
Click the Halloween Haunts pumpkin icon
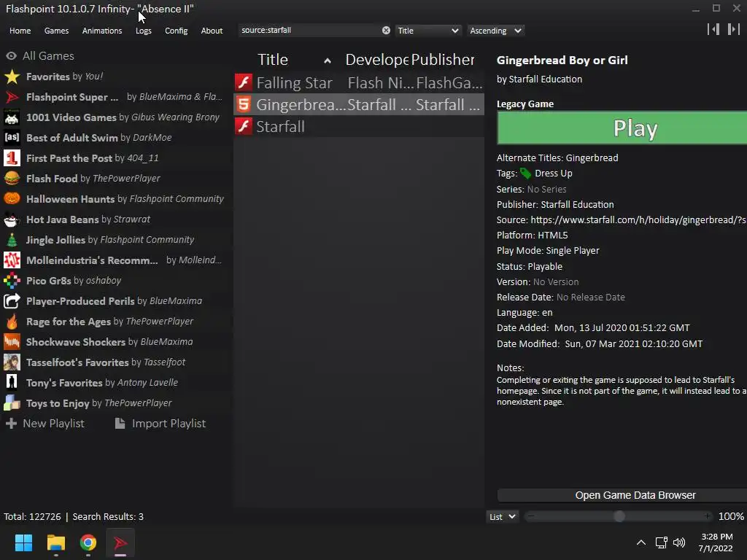click(12, 199)
